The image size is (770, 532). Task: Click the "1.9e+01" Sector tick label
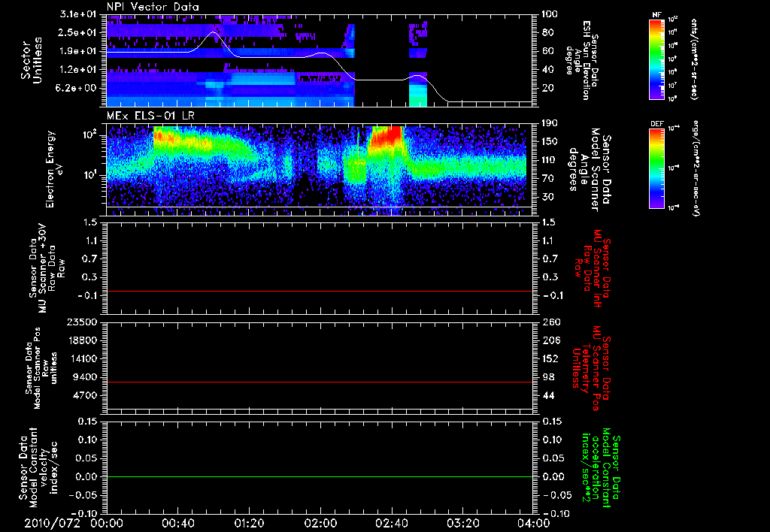78,51
